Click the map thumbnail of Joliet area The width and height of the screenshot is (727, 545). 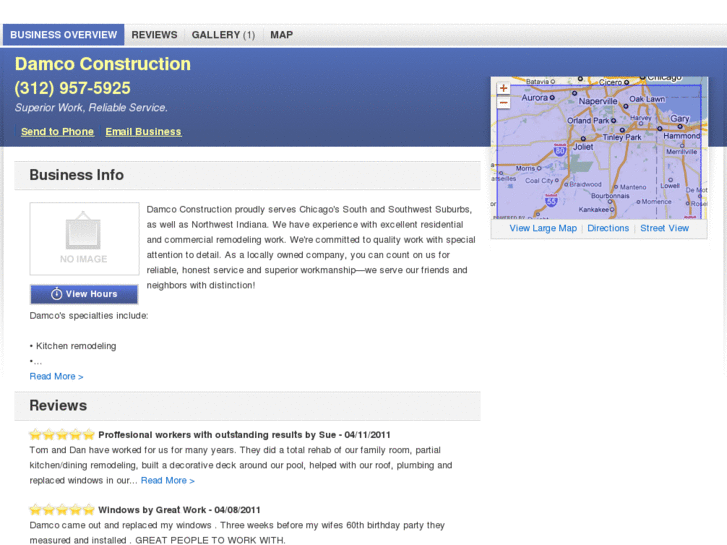click(599, 147)
